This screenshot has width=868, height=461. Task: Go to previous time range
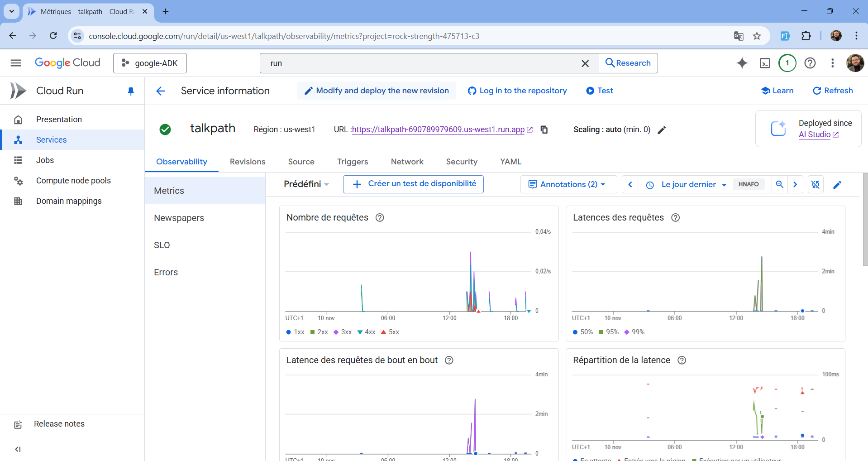630,184
